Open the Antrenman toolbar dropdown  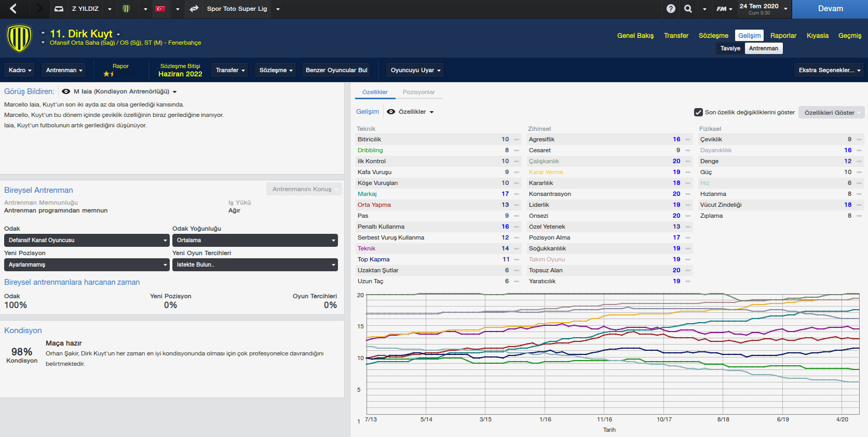pos(64,70)
